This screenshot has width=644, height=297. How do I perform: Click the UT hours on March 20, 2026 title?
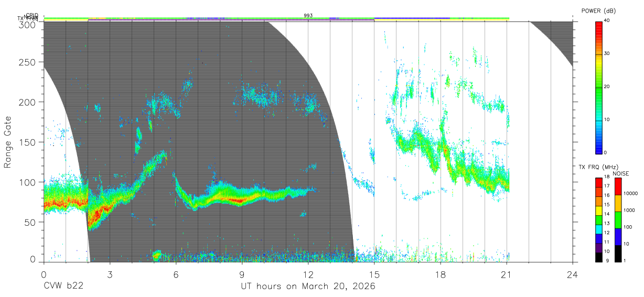[308, 287]
